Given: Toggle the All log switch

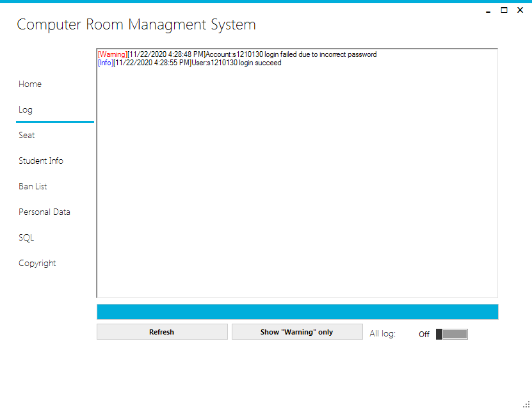Looking at the screenshot, I should tap(451, 334).
